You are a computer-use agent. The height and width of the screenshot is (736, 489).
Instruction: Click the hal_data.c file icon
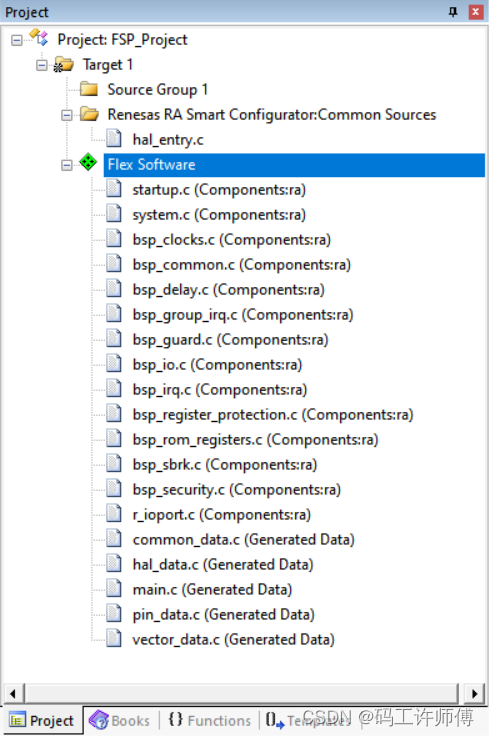114,564
